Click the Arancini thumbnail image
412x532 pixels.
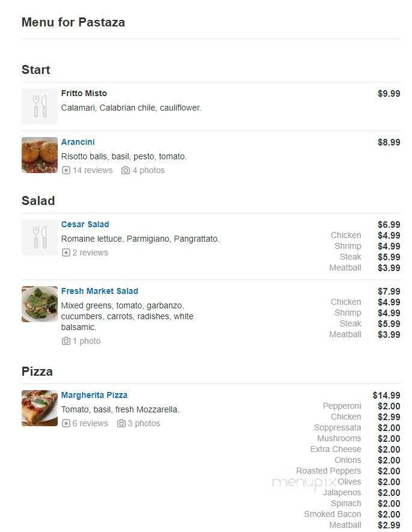pos(39,154)
